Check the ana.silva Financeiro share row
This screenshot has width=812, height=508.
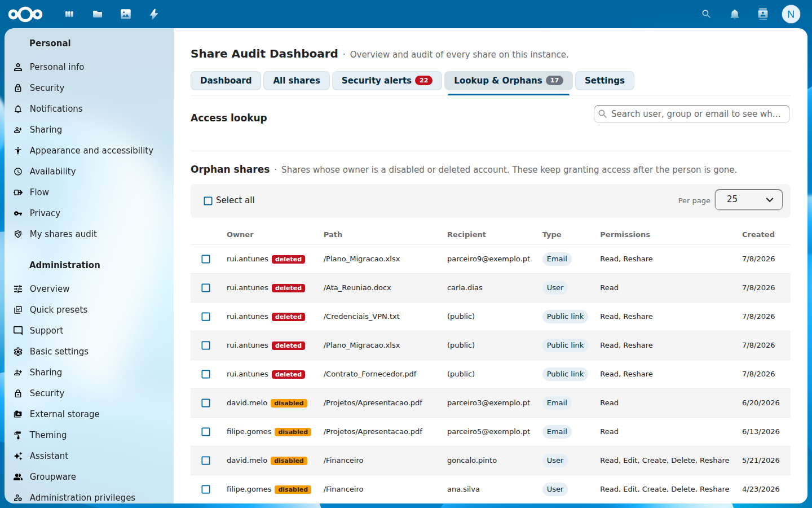[206, 489]
